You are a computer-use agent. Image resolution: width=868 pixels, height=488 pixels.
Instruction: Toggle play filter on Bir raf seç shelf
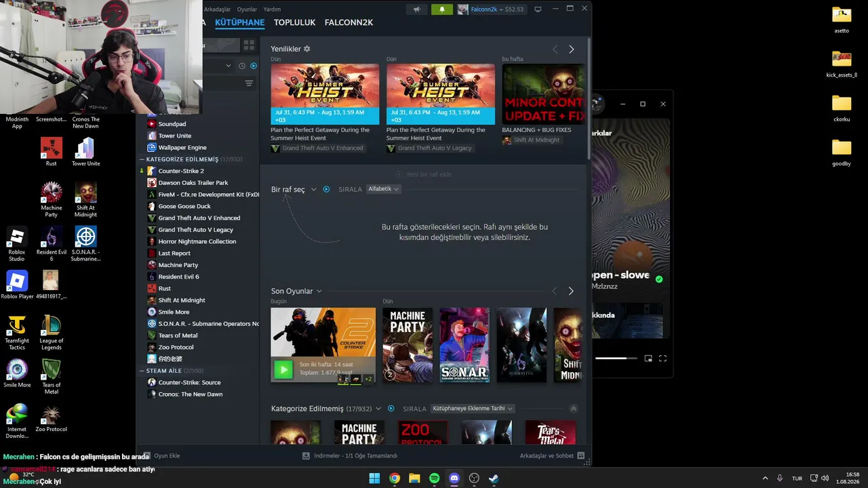tap(326, 189)
